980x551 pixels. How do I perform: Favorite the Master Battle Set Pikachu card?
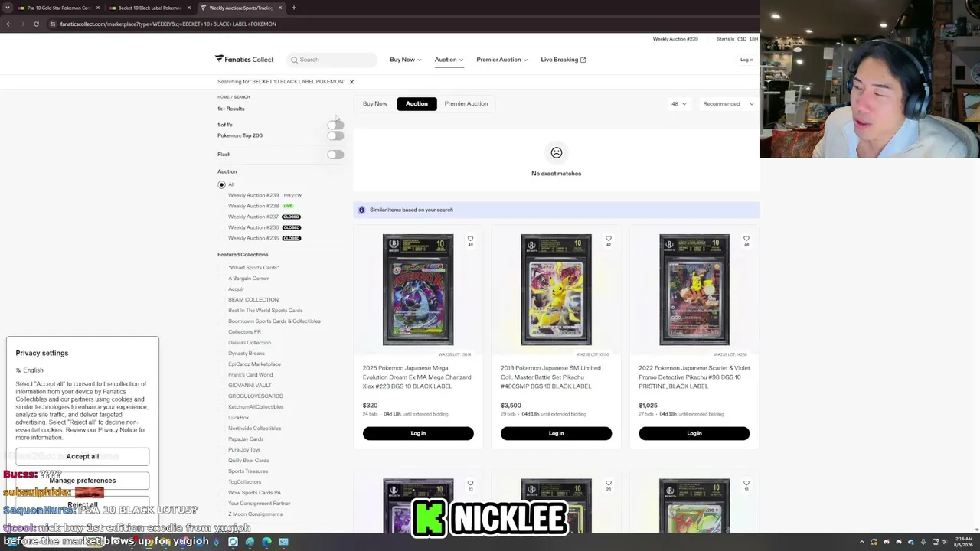609,240
